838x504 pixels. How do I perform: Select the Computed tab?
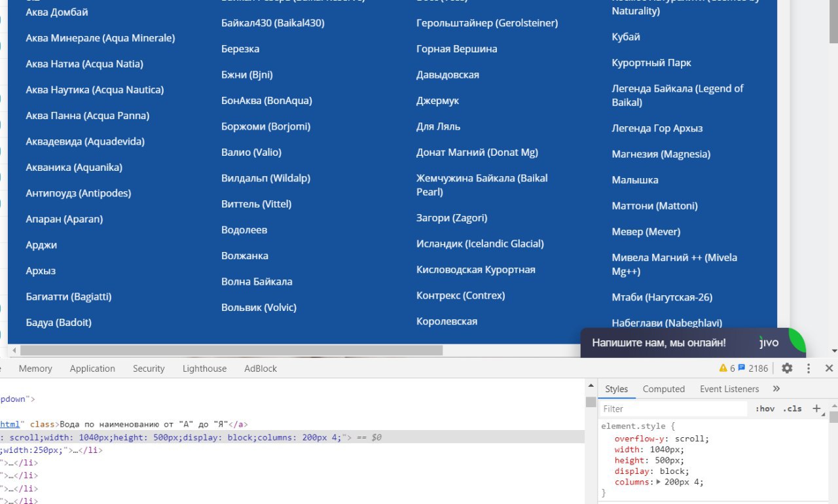point(663,389)
